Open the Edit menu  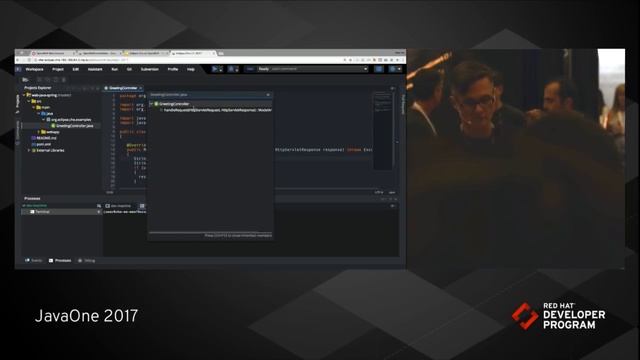pyautogui.click(x=76, y=69)
